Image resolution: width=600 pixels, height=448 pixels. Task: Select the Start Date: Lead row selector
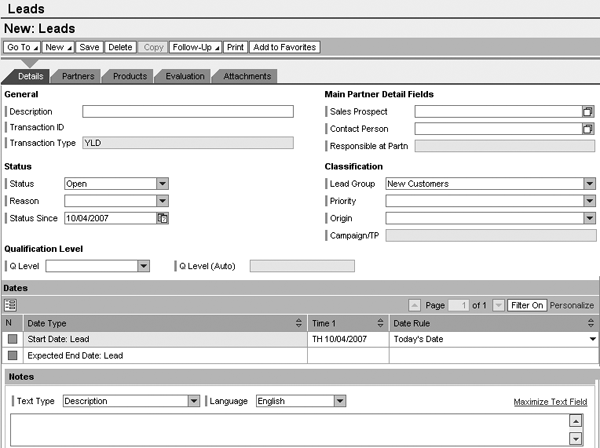pos(12,340)
